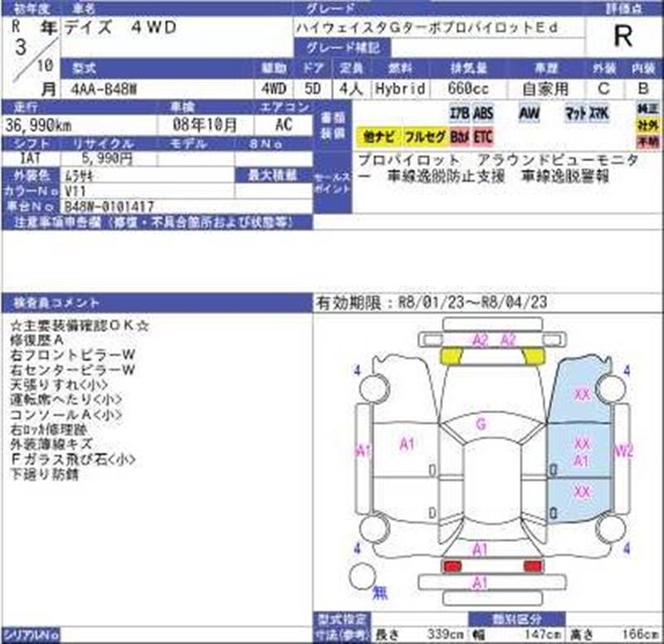664x644 pixels.
Task: Select the 36,990km mileage value
Action: pos(39,125)
